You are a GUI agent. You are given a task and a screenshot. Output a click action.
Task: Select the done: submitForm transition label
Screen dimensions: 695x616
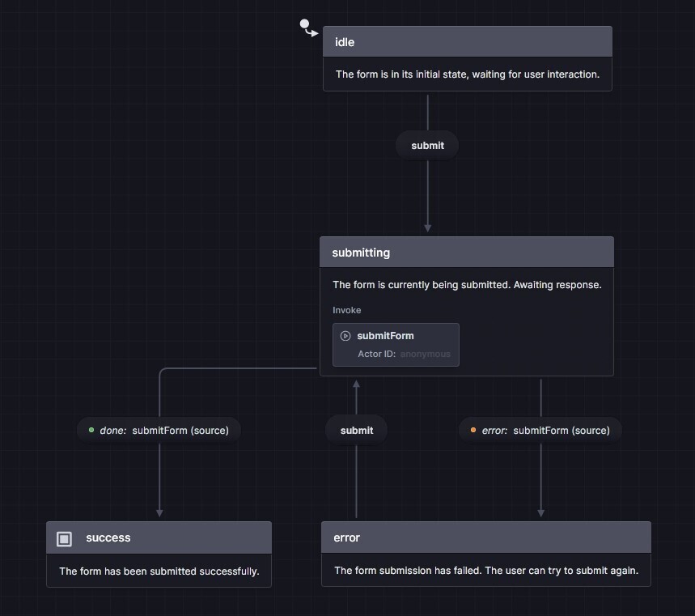[x=159, y=430]
